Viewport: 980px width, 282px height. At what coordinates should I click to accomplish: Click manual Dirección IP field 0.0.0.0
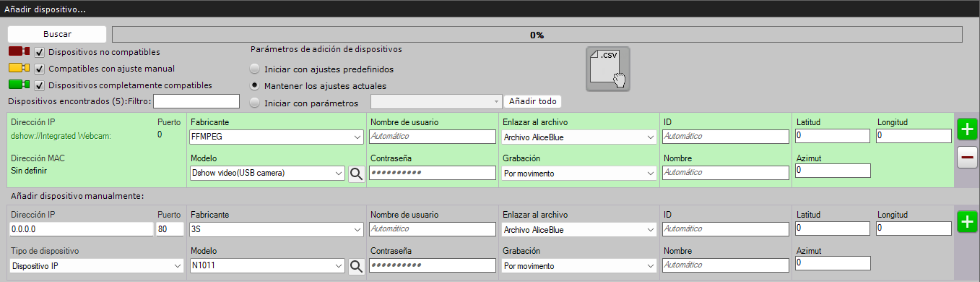click(82, 229)
